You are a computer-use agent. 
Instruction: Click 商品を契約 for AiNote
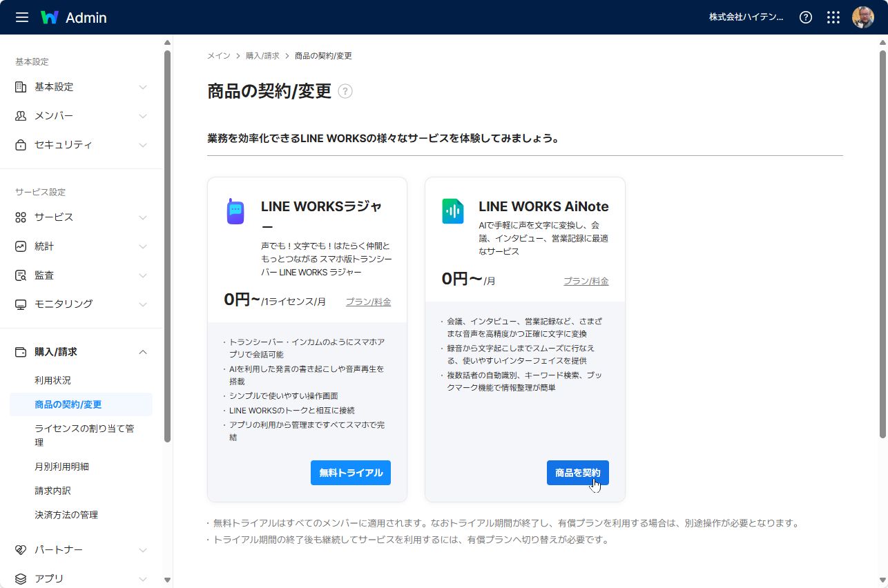[578, 473]
